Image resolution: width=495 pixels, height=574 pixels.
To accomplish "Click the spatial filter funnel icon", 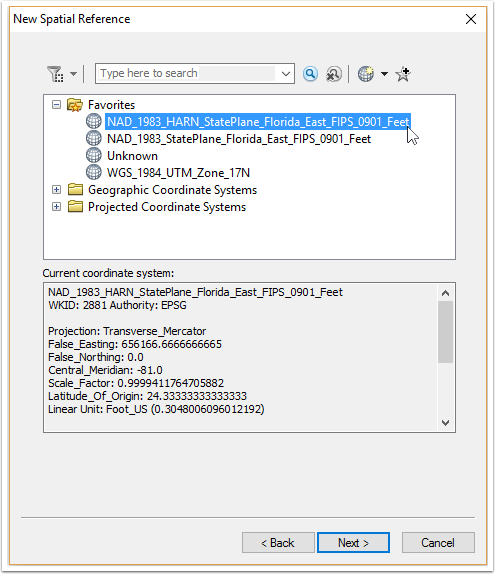I will [x=55, y=74].
